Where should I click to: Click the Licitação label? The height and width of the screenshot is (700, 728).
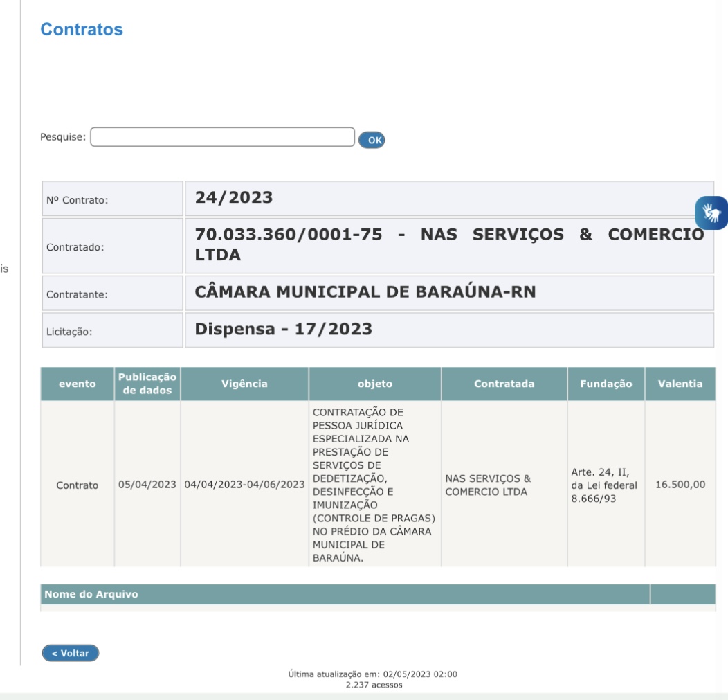pos(69,332)
